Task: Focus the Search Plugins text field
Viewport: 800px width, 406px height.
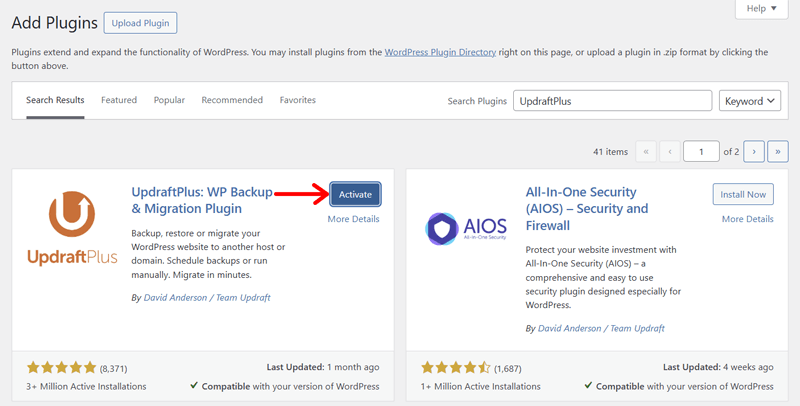Action: coord(612,101)
